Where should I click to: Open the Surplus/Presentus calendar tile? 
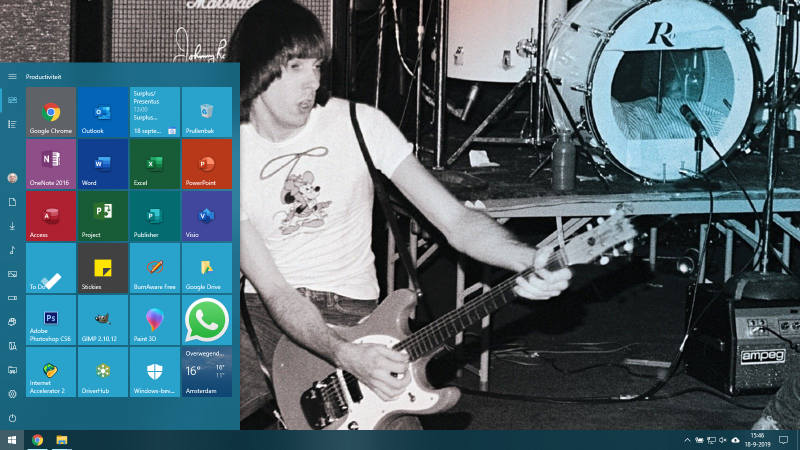(155, 112)
